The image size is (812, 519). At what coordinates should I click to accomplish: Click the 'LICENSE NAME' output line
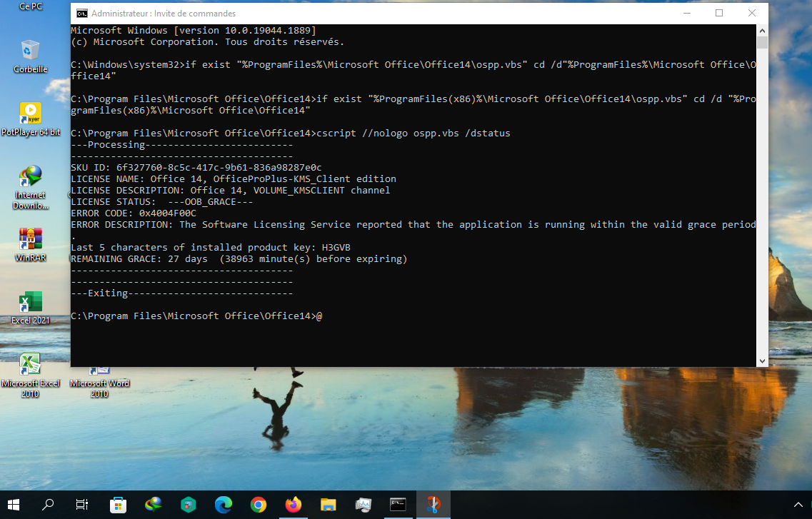[x=234, y=179]
